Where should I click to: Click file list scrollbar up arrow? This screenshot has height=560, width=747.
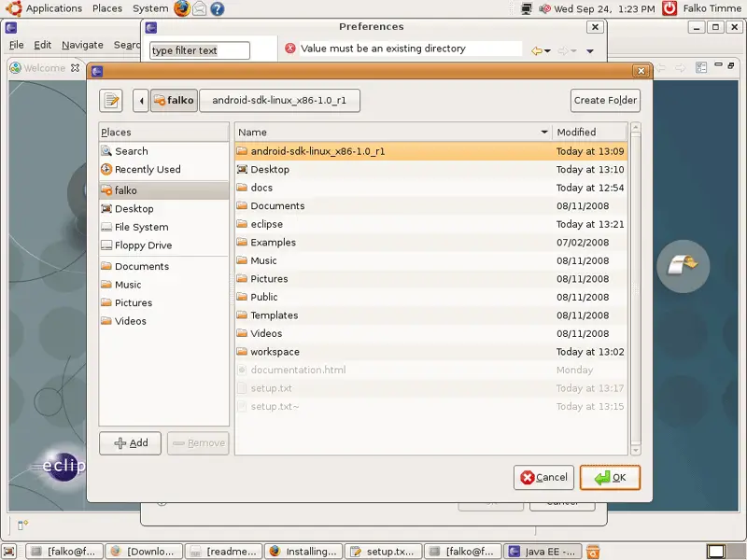point(636,127)
